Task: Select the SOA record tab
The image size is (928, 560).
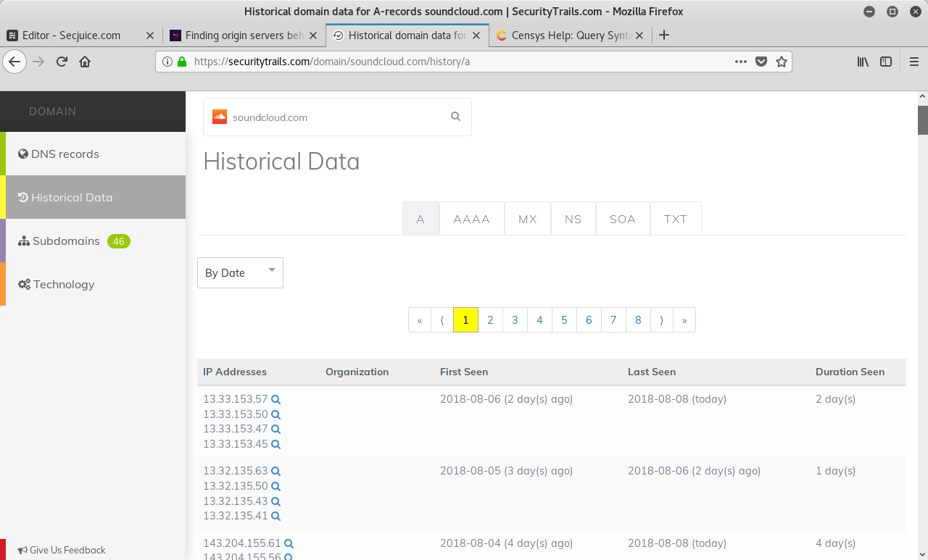Action: point(623,219)
